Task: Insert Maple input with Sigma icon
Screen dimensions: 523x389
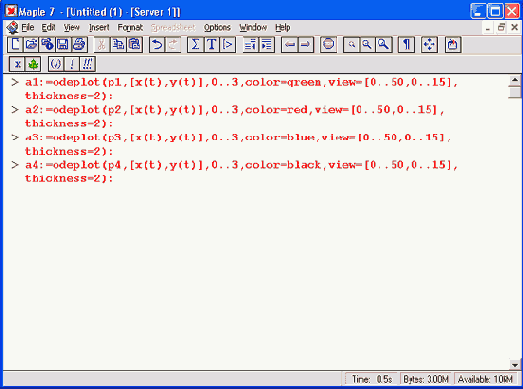Action: point(195,44)
